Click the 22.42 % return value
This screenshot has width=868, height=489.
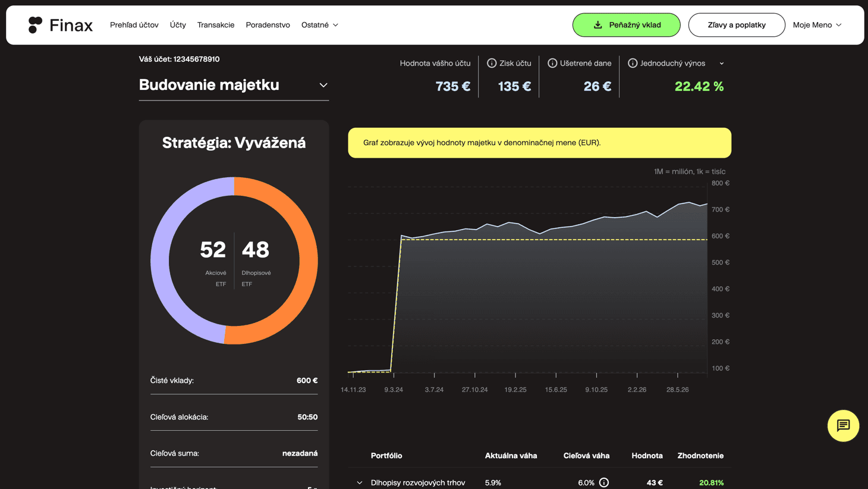(x=699, y=86)
